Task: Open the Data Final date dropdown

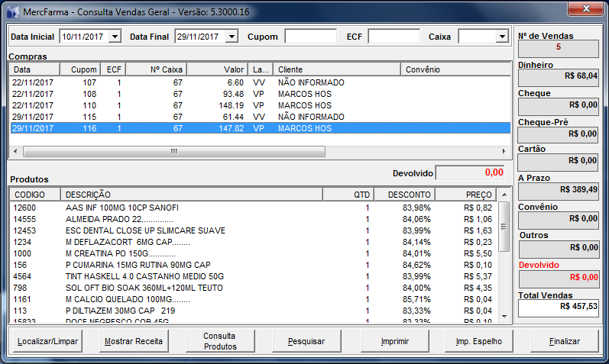Action: [x=232, y=37]
